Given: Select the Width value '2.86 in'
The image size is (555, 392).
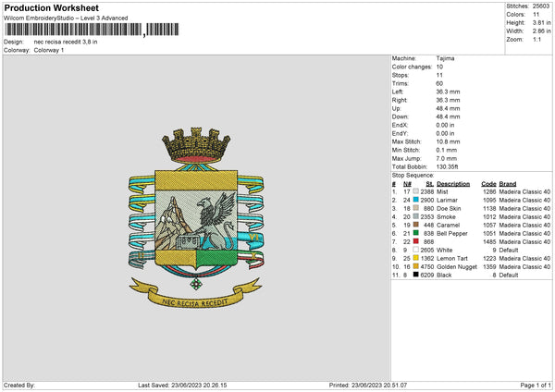Looking at the screenshot, I should click(541, 31).
